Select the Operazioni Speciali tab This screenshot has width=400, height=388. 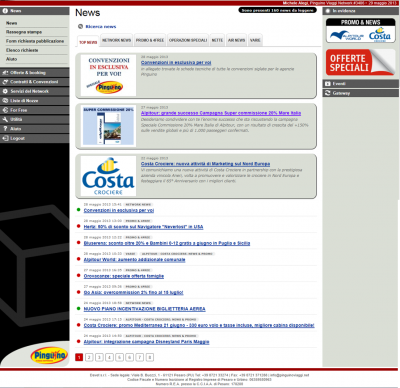(x=188, y=40)
